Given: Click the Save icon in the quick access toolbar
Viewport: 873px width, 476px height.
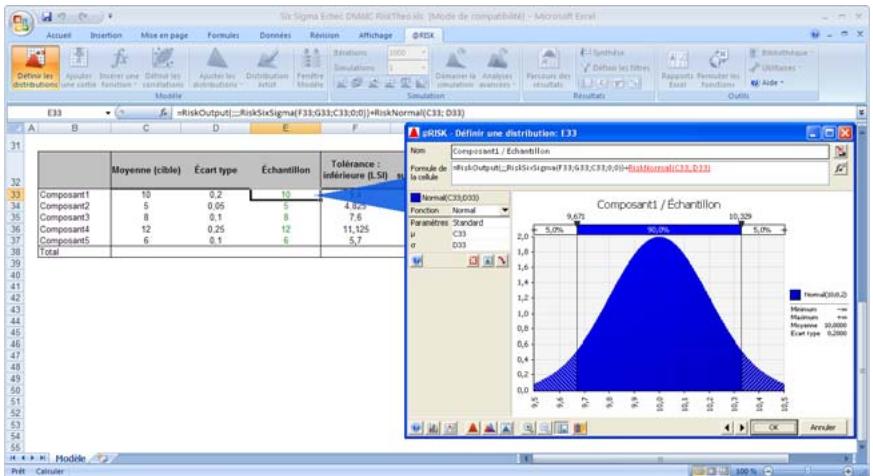Looking at the screenshot, I should (47, 17).
